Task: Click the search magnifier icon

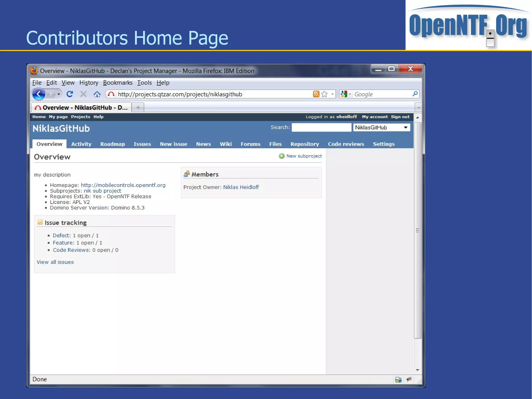Action: 415,94
